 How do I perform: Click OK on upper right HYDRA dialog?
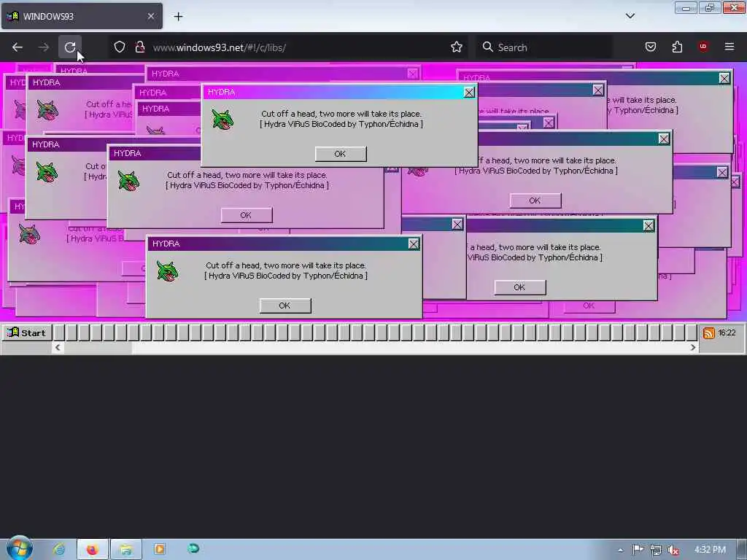point(535,201)
